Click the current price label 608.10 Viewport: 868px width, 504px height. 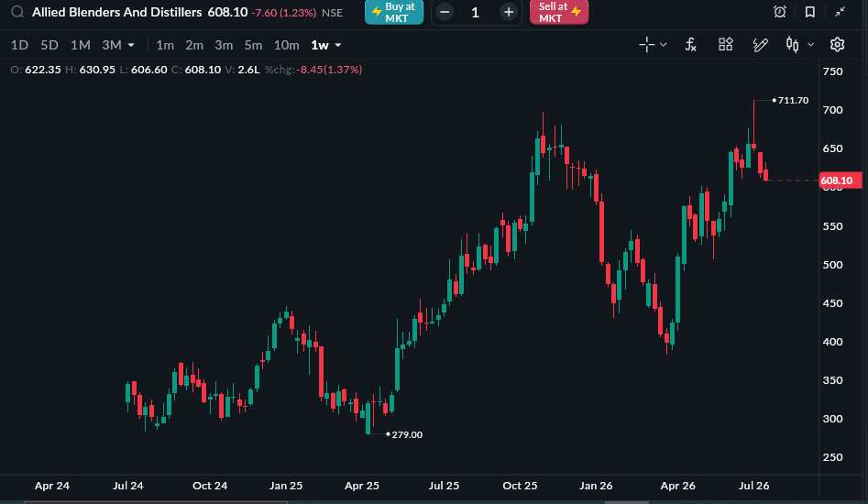pyautogui.click(x=840, y=181)
